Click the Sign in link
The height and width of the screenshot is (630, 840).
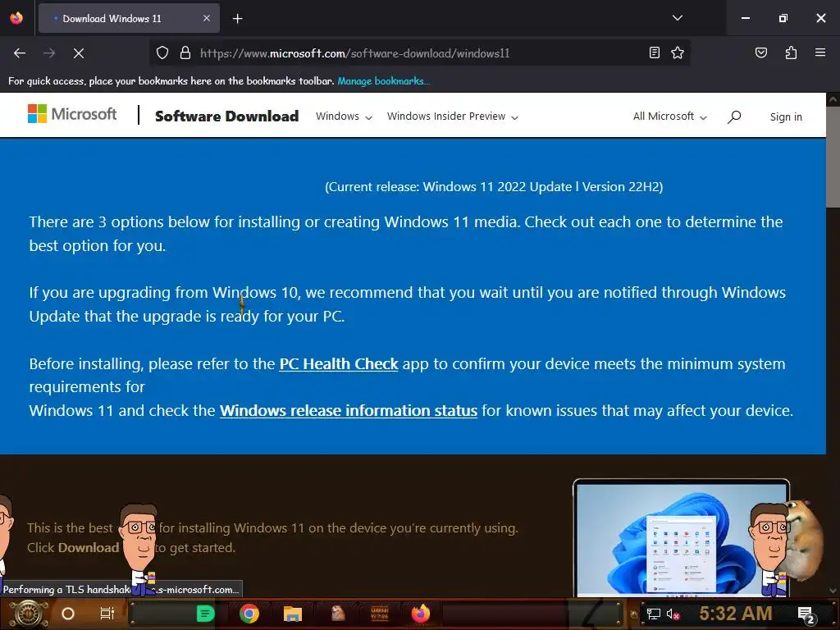point(786,116)
